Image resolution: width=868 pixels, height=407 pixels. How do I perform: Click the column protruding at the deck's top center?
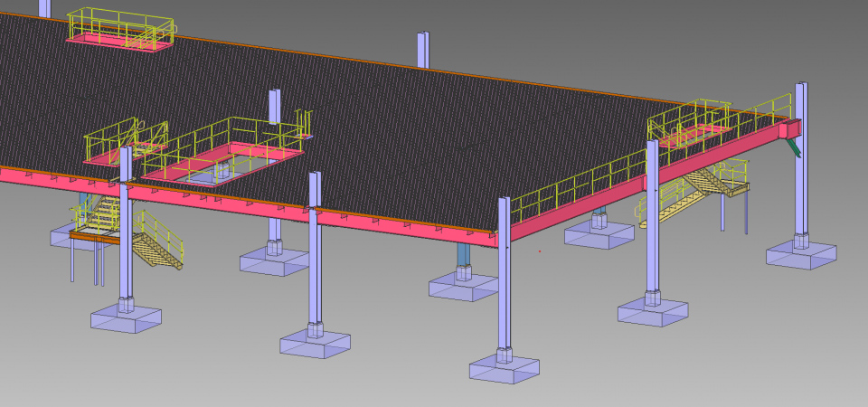point(422,50)
